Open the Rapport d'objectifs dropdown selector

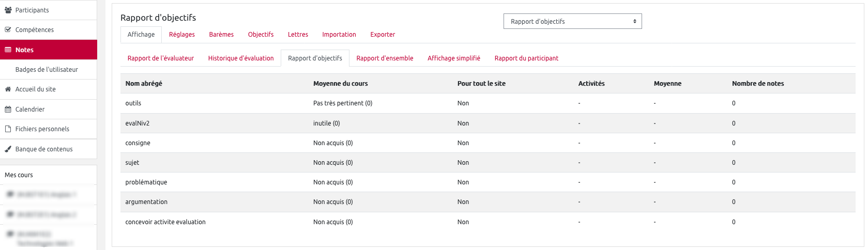click(572, 21)
